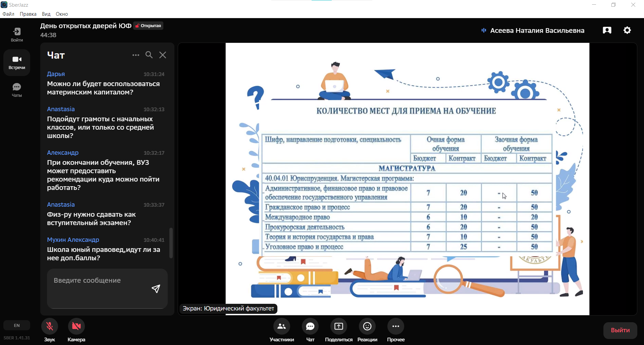Image resolution: width=644 pixels, height=345 pixels.
Task: Click the participant view icon near settings
Action: 607,30
